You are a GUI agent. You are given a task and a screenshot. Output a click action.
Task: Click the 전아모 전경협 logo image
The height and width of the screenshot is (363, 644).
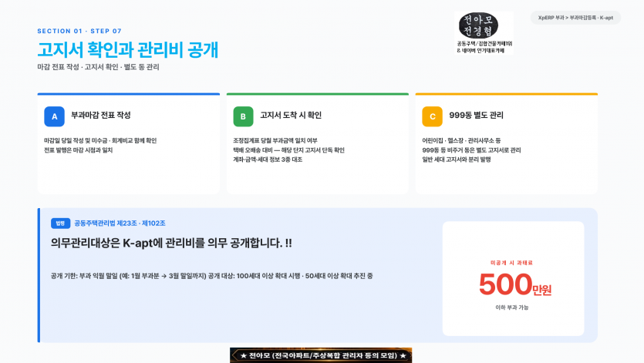(x=484, y=33)
